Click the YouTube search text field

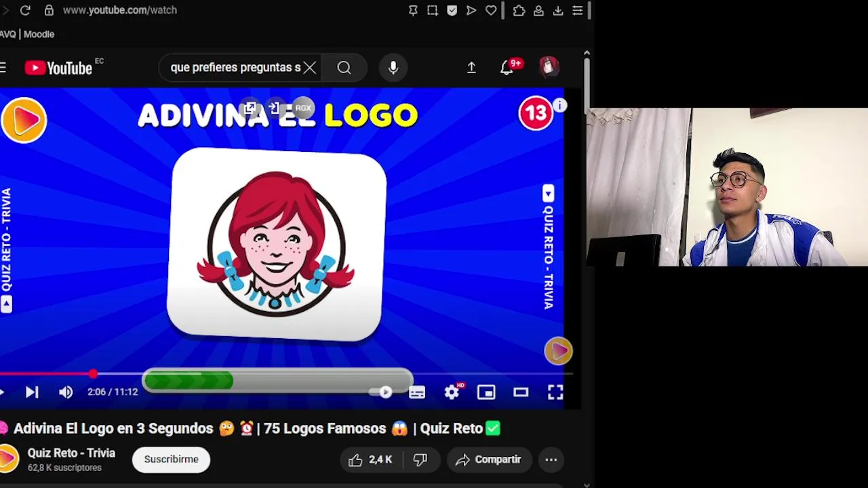coord(235,68)
